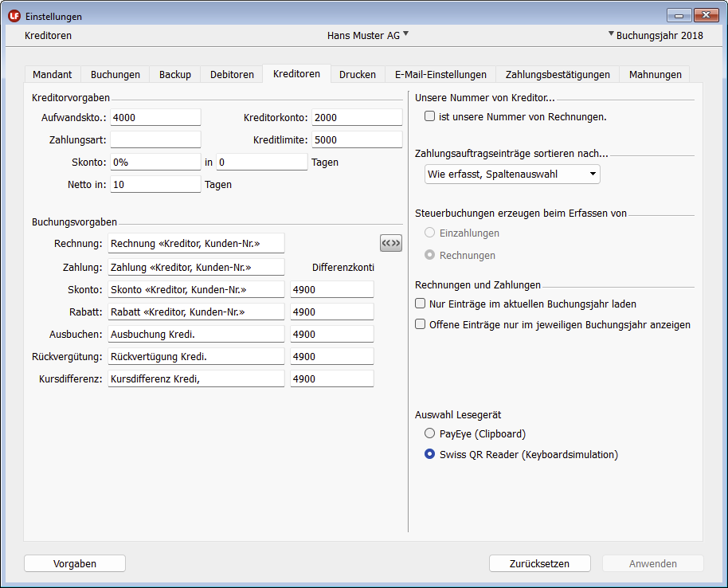Click the LF app icon in title bar

click(14, 16)
